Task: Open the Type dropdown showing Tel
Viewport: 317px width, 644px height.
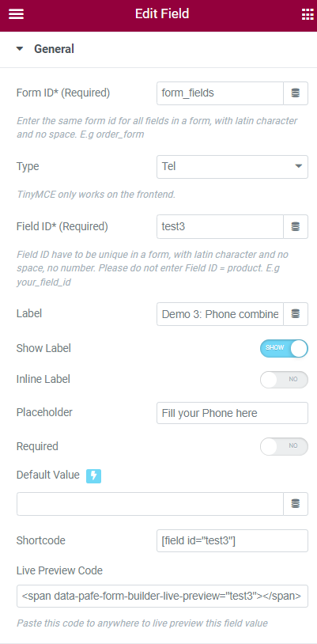Action: (232, 167)
